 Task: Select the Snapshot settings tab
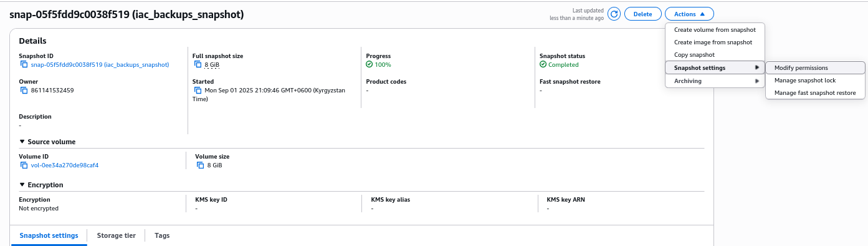coord(49,235)
